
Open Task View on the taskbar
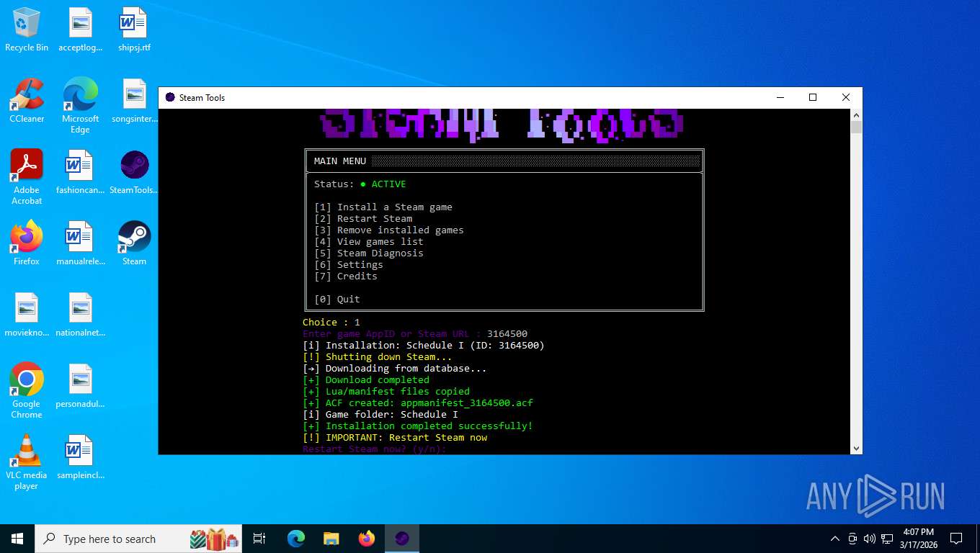pyautogui.click(x=259, y=539)
